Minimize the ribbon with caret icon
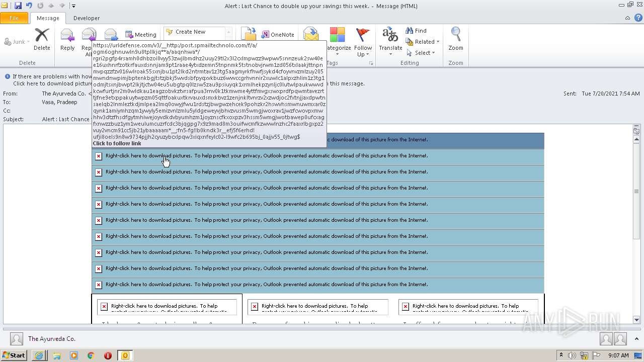The width and height of the screenshot is (644, 362). (627, 18)
